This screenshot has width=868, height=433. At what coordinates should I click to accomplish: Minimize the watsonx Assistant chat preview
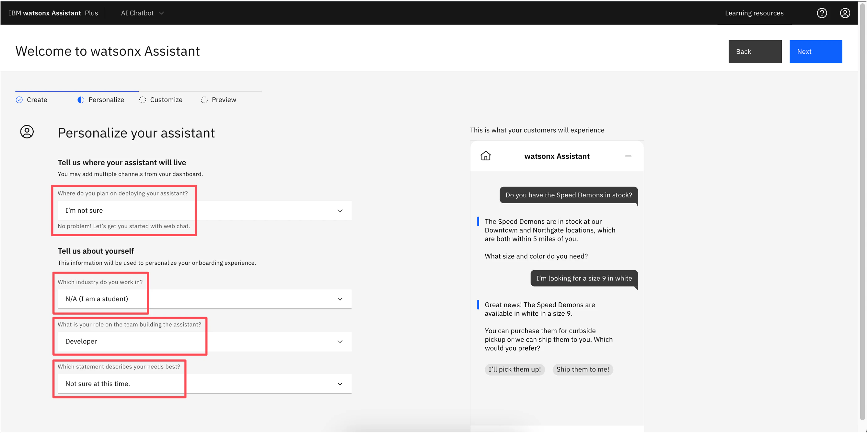[628, 156]
